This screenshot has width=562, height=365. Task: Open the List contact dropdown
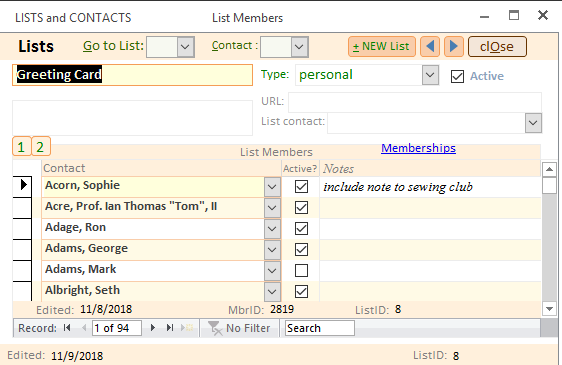click(533, 123)
